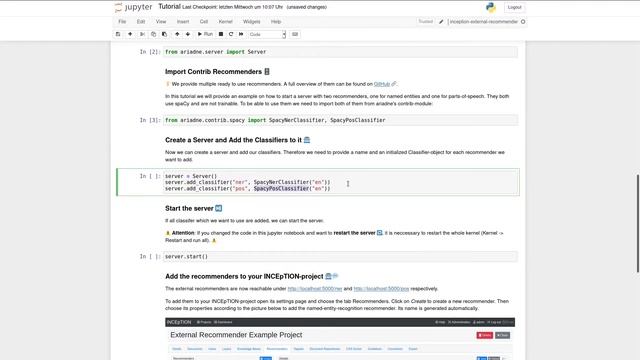This screenshot has width=640, height=360.
Task: Open the Insert menu
Action: pos(183,22)
